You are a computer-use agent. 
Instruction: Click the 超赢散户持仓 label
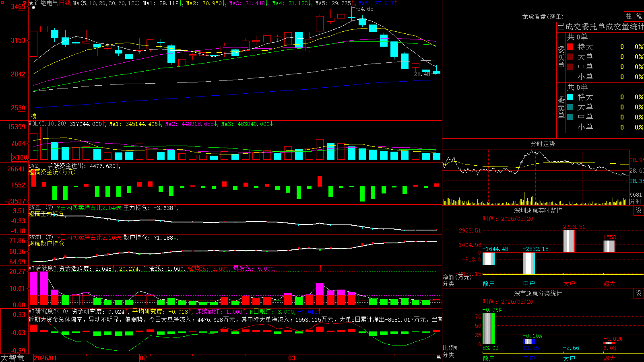click(46, 243)
